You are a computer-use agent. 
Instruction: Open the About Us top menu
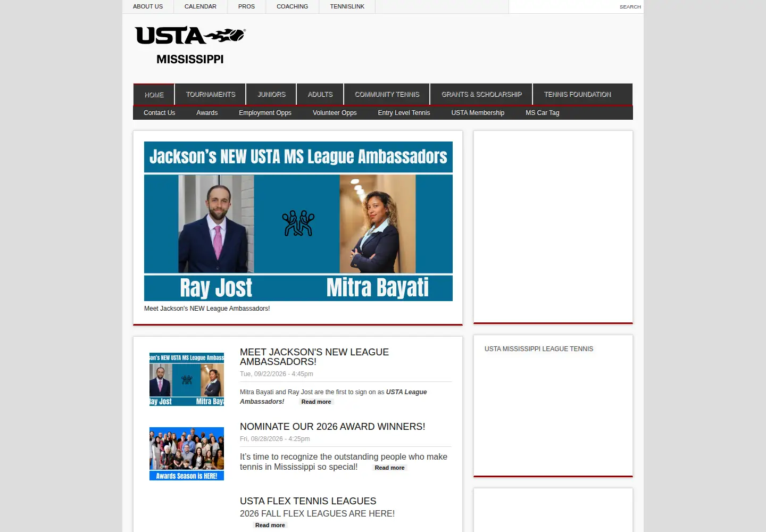click(x=148, y=6)
